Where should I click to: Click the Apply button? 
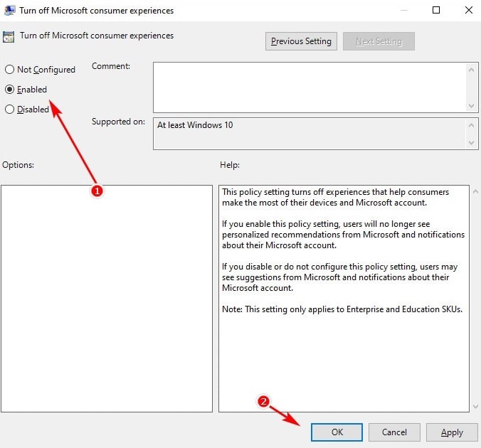[452, 432]
